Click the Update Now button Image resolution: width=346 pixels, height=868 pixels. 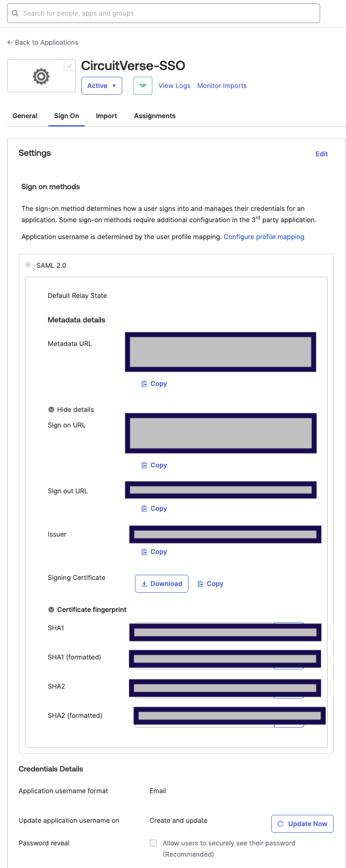pyautogui.click(x=302, y=824)
